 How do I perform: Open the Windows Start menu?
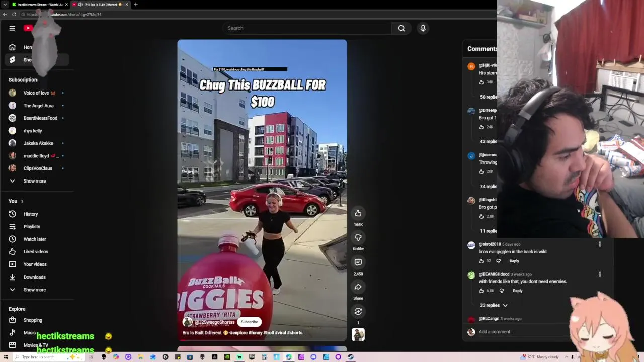[x=5, y=357]
